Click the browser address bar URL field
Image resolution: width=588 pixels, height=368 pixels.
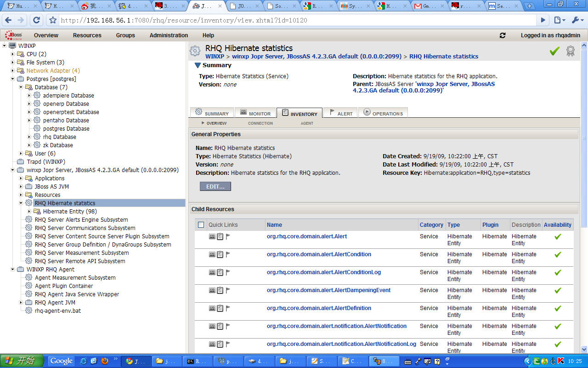[x=294, y=20]
